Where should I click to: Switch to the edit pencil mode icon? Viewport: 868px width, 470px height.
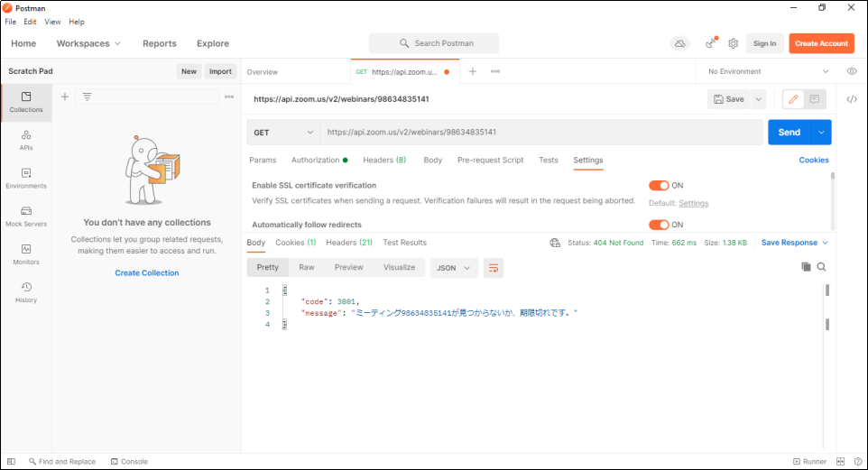[793, 99]
